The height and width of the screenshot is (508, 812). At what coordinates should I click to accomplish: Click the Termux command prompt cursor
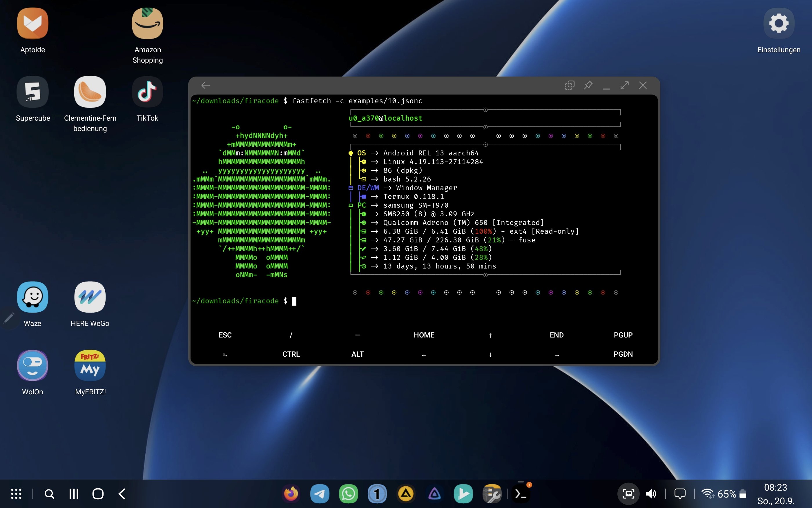[x=294, y=301]
